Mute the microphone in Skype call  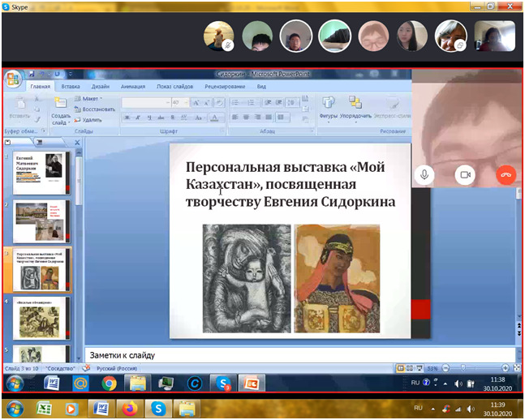point(424,174)
